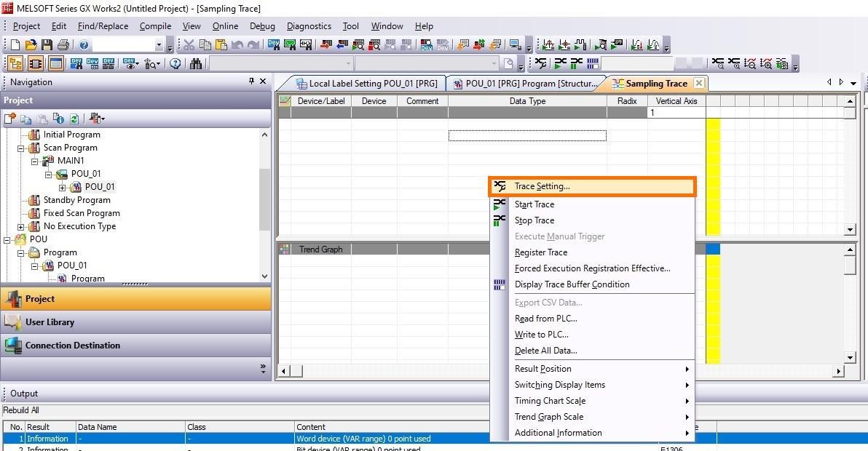Close the Navigation panel
The image size is (868, 451).
tap(263, 81)
